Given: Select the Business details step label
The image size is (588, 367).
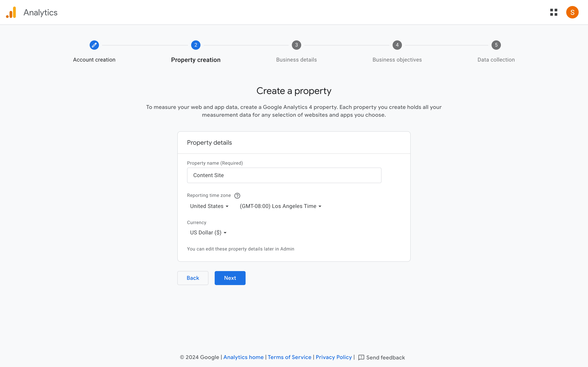Looking at the screenshot, I should pos(296,60).
